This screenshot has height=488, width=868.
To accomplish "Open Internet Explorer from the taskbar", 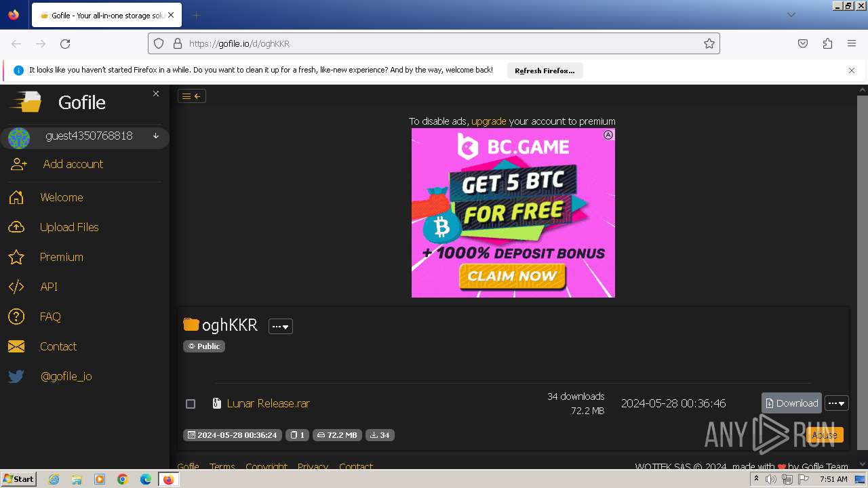I will [x=54, y=479].
